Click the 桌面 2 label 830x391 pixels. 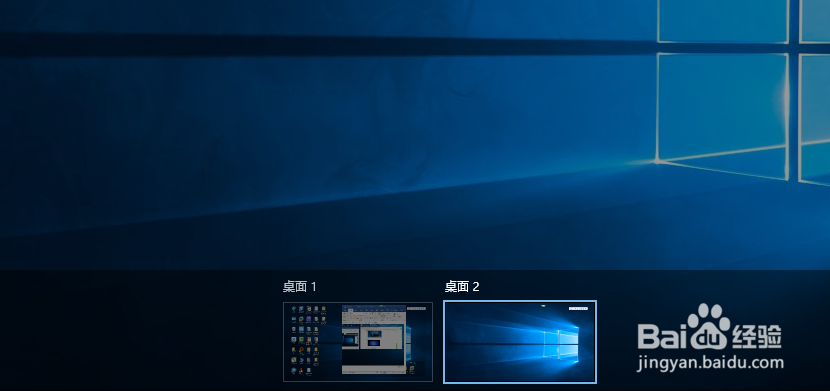(462, 287)
